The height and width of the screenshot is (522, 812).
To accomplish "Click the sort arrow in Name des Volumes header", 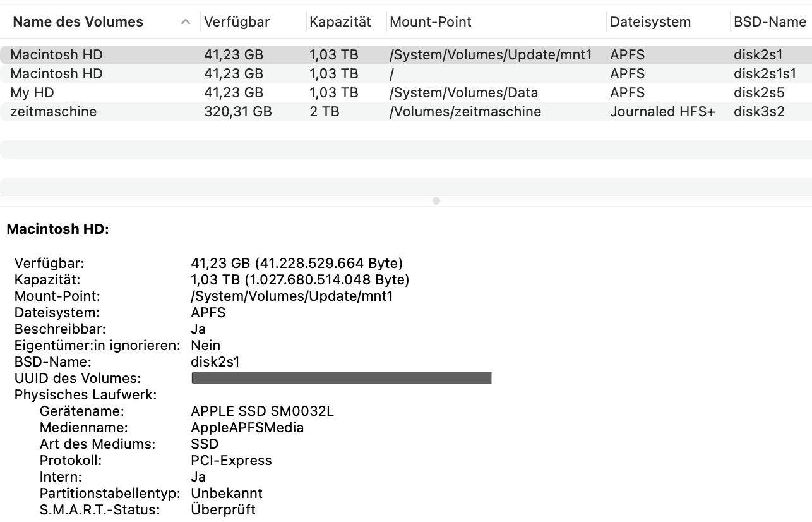I will (x=185, y=22).
